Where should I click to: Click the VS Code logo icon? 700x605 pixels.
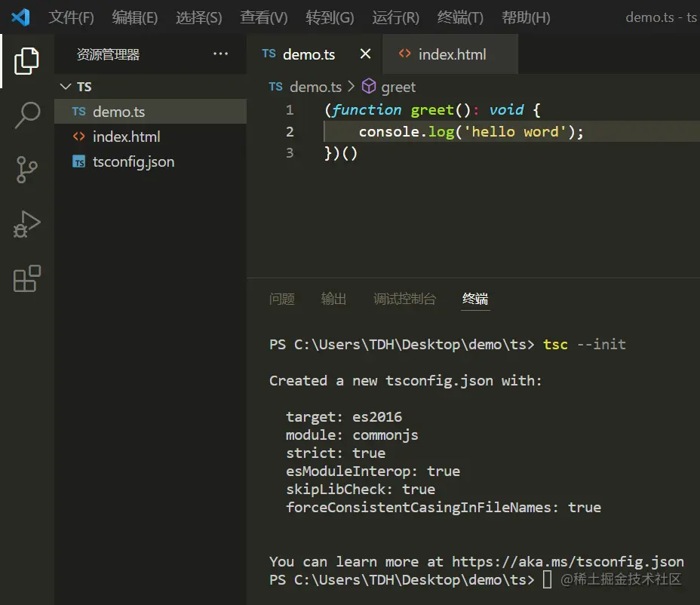coord(20,17)
